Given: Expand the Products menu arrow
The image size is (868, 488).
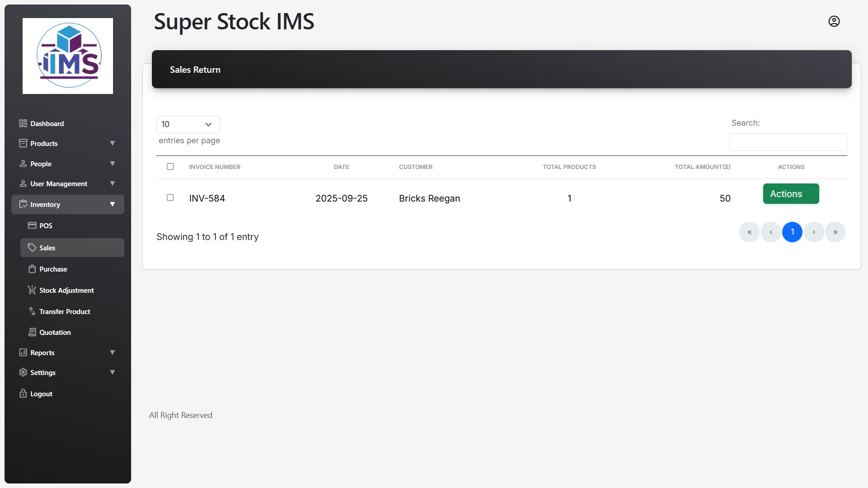Looking at the screenshot, I should (112, 143).
